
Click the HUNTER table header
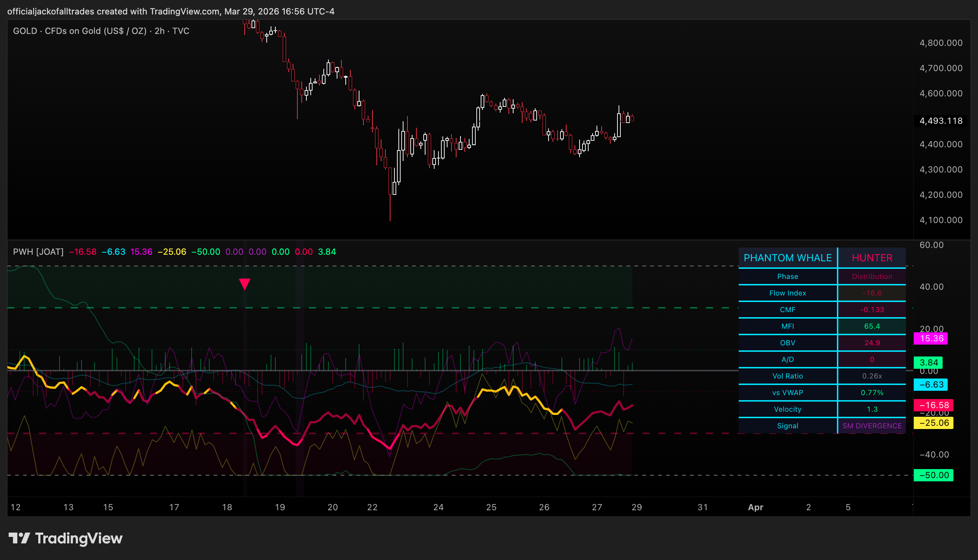pyautogui.click(x=872, y=258)
